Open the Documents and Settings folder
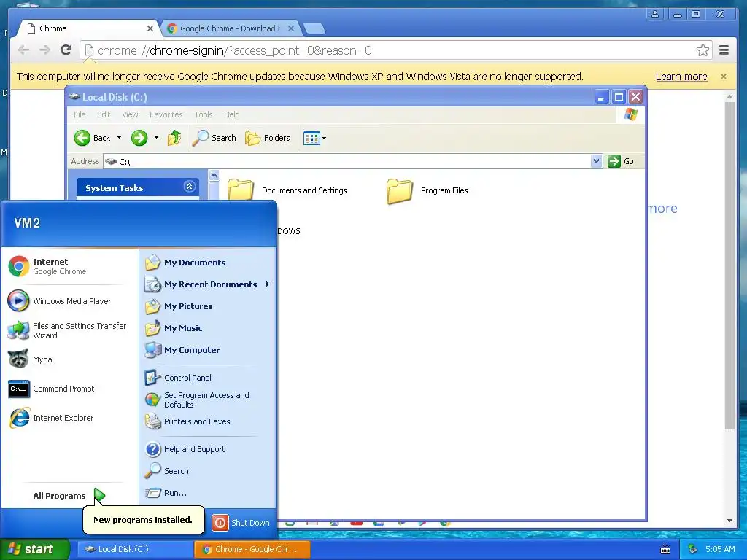The width and height of the screenshot is (747, 560). click(x=287, y=190)
